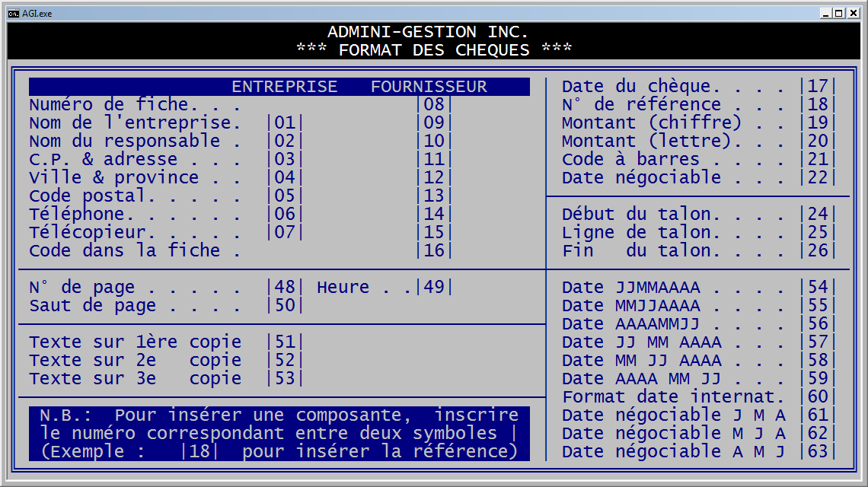The width and height of the screenshot is (868, 487).
Task: Click code 17 beside Date du chèque
Action: click(x=818, y=87)
